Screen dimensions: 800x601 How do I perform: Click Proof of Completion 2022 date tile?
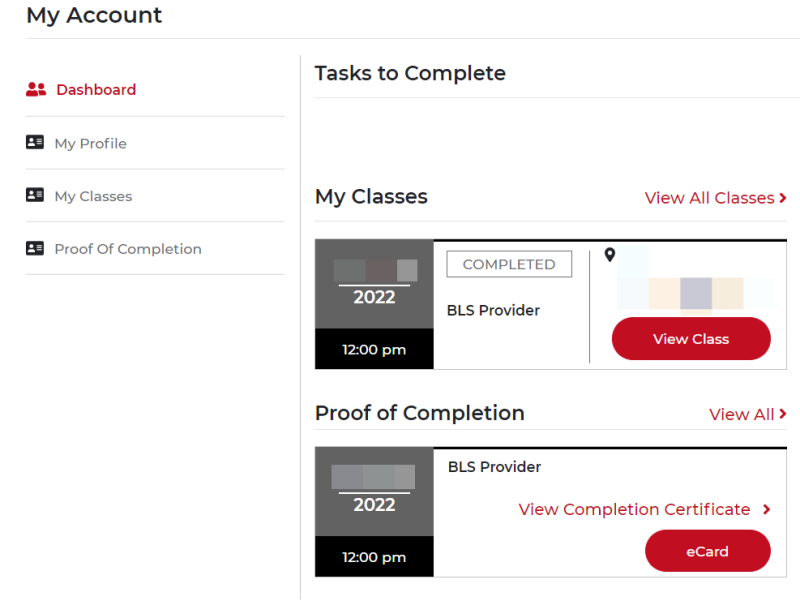374,512
